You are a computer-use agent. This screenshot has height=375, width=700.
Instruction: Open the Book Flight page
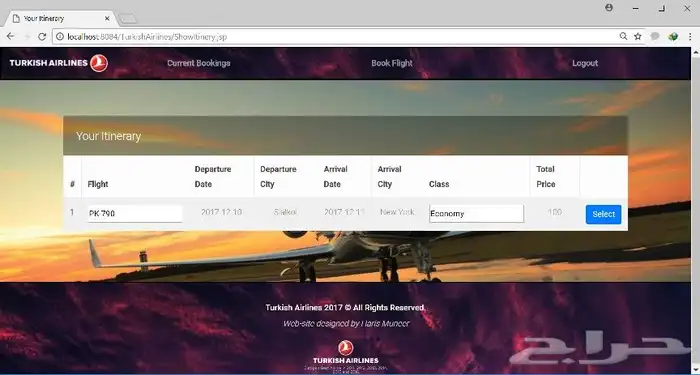pos(392,63)
